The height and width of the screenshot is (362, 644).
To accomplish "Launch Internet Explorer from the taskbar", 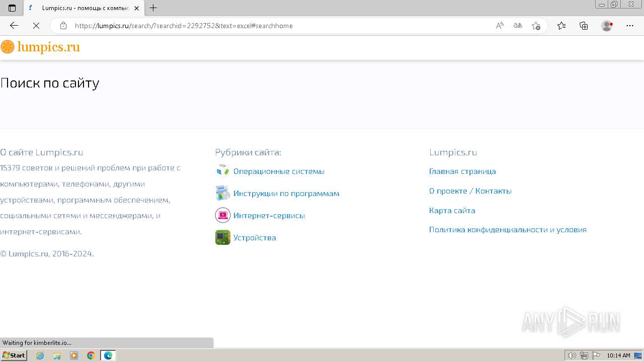I will [40, 355].
